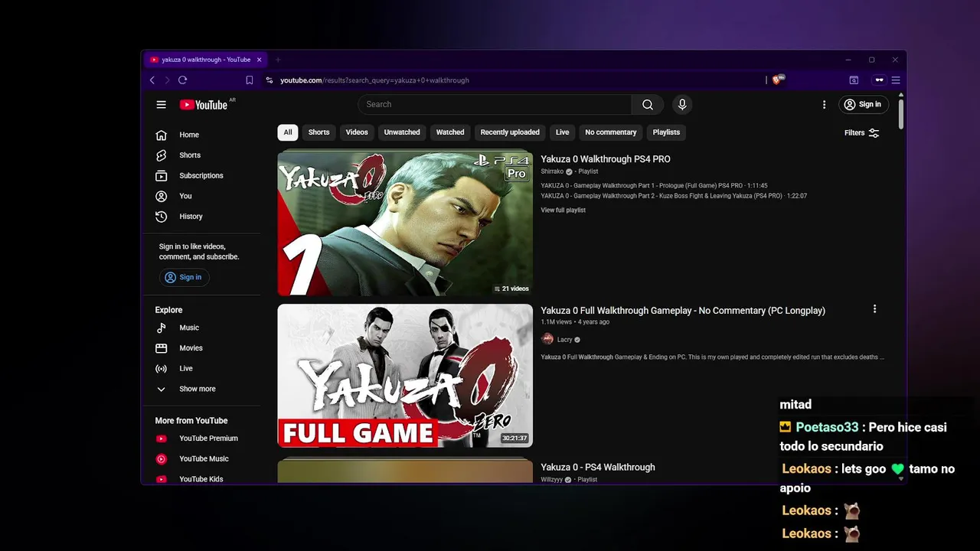Close the yakuza 0 walkthrough tab
The width and height of the screenshot is (980, 551).
259,60
